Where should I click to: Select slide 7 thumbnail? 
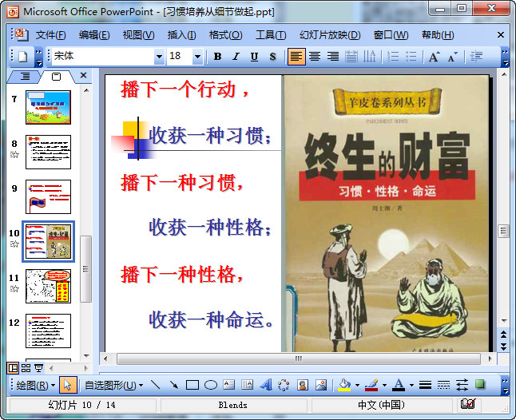(x=49, y=107)
